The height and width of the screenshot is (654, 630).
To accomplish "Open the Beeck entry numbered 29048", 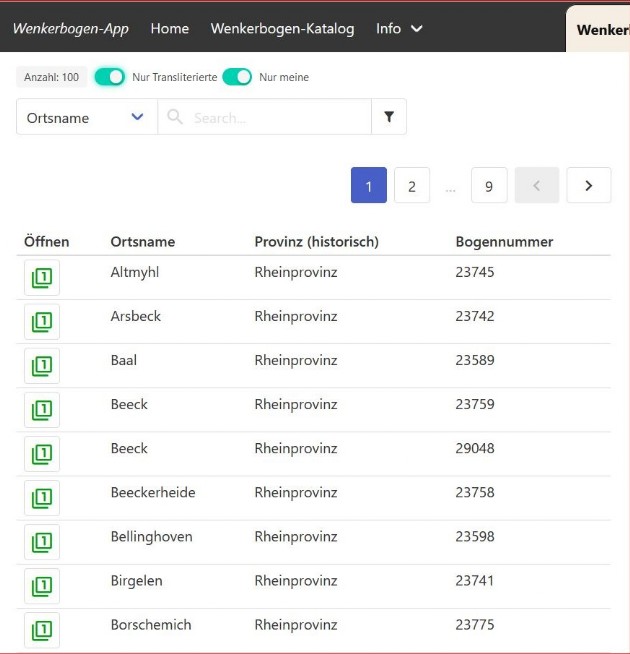I will point(42,454).
